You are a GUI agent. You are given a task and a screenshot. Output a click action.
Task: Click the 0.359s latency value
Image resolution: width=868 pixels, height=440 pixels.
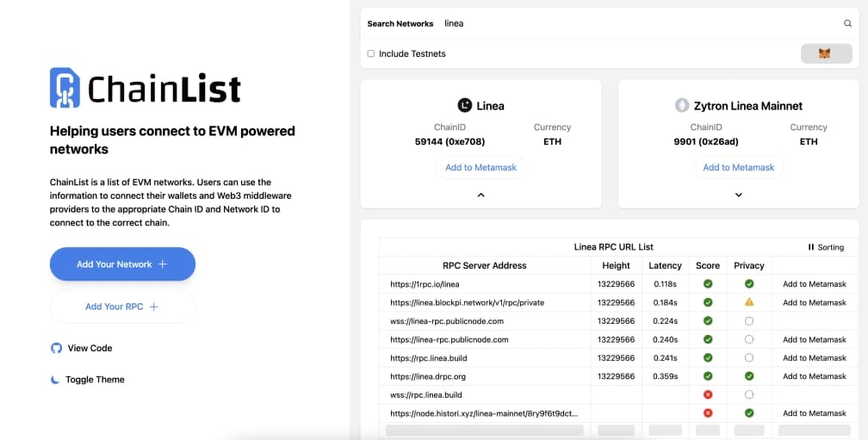[x=665, y=376]
